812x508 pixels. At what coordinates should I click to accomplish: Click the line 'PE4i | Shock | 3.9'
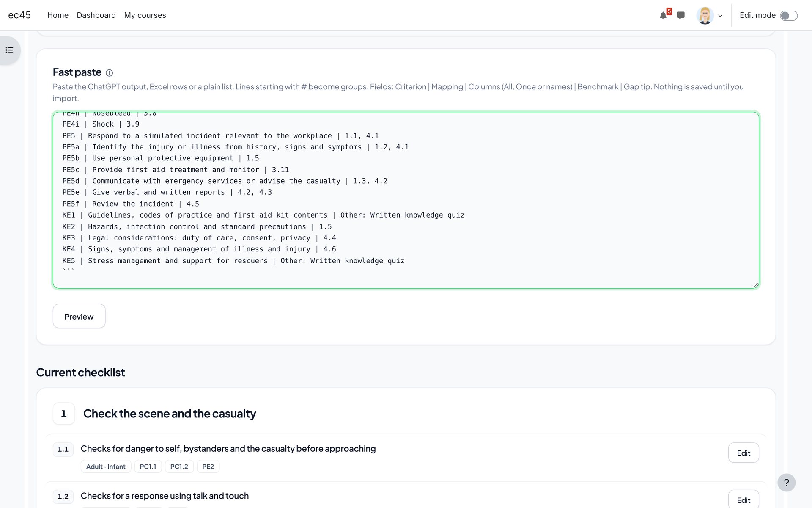101,124
